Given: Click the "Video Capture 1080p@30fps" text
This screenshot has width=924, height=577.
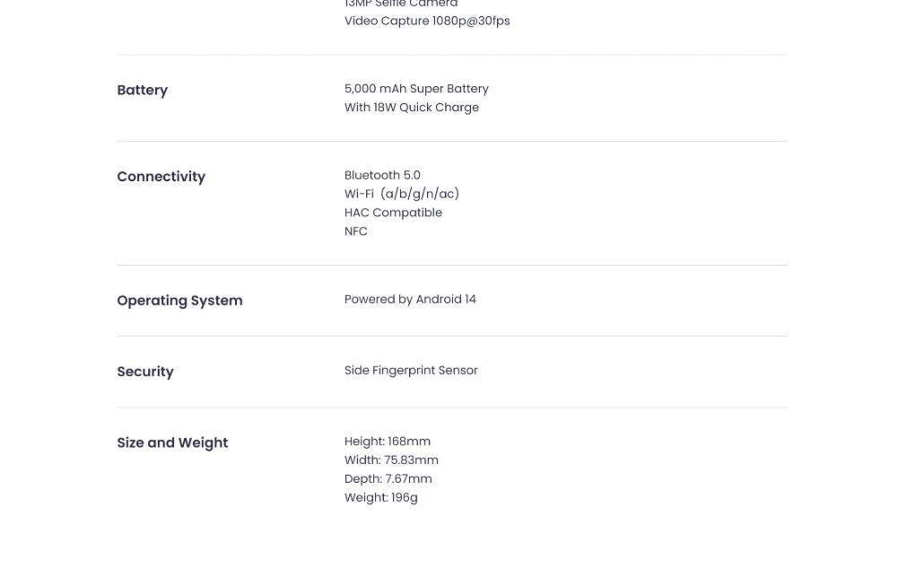Looking at the screenshot, I should tap(427, 21).
